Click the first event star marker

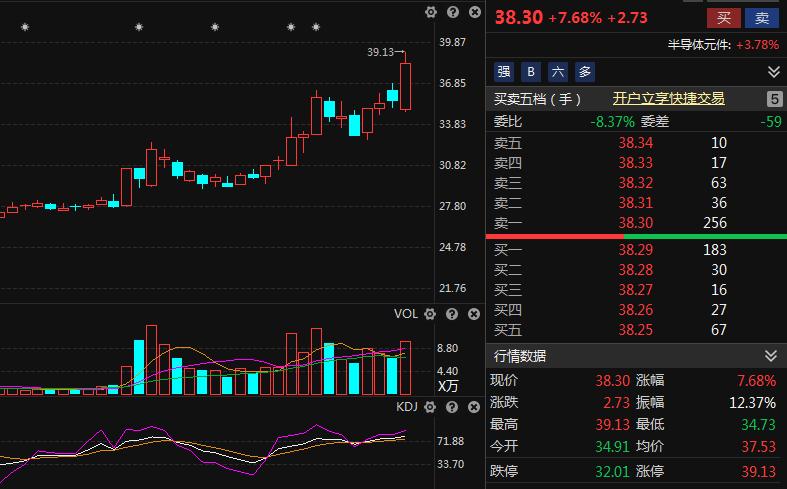(x=25, y=27)
